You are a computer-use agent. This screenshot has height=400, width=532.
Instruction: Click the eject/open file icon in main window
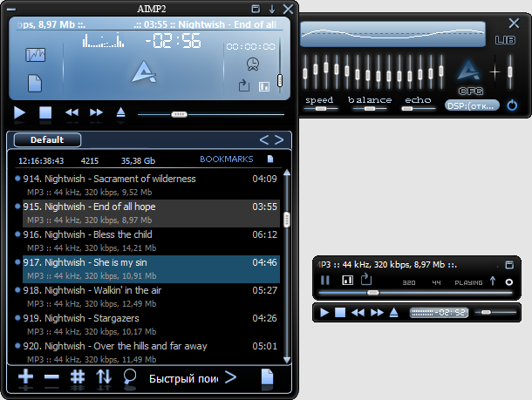pyautogui.click(x=120, y=112)
